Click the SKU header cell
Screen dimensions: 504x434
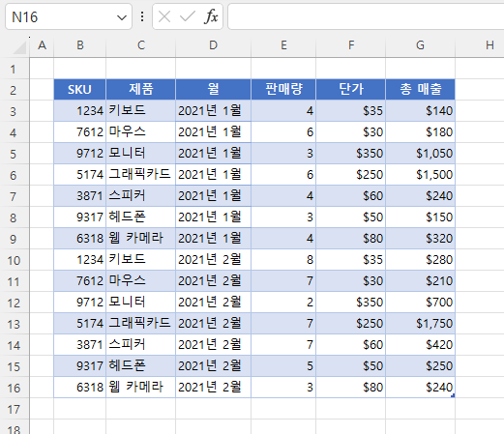[80, 89]
